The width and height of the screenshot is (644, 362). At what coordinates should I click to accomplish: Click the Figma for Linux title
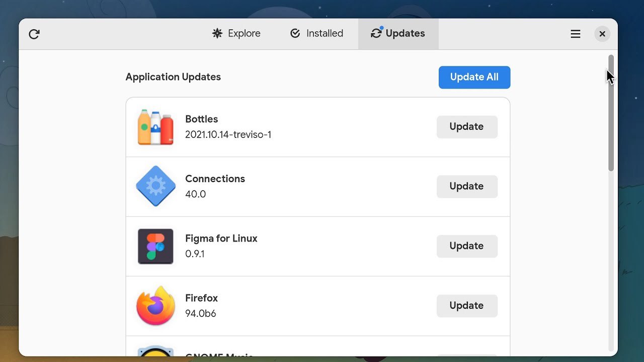tap(221, 239)
